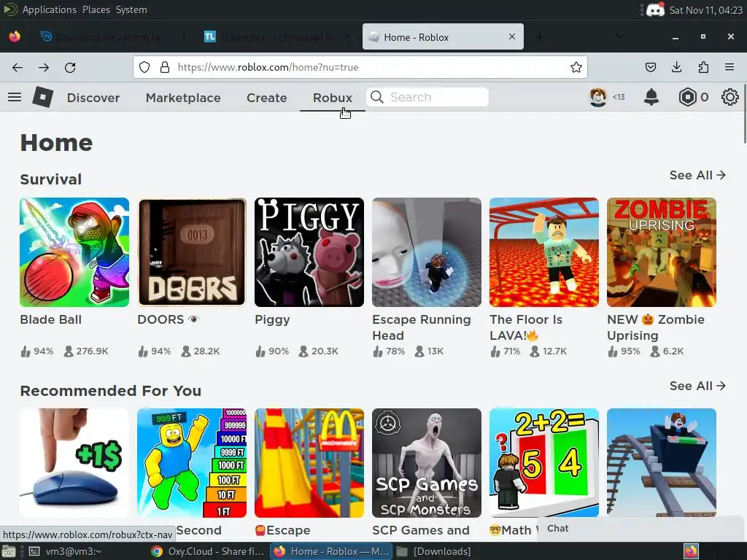
Task: Open the Firefox extensions icon
Action: point(703,67)
